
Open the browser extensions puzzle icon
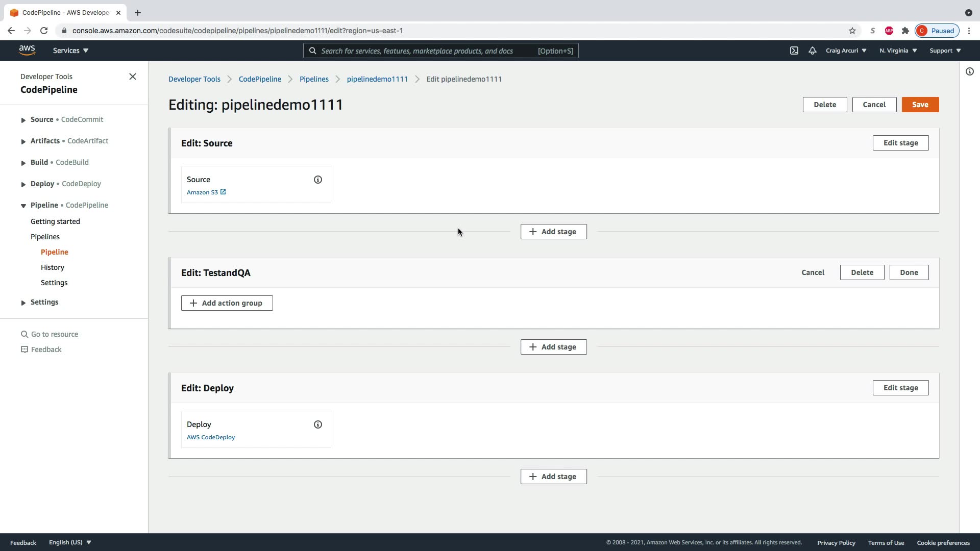905,31
